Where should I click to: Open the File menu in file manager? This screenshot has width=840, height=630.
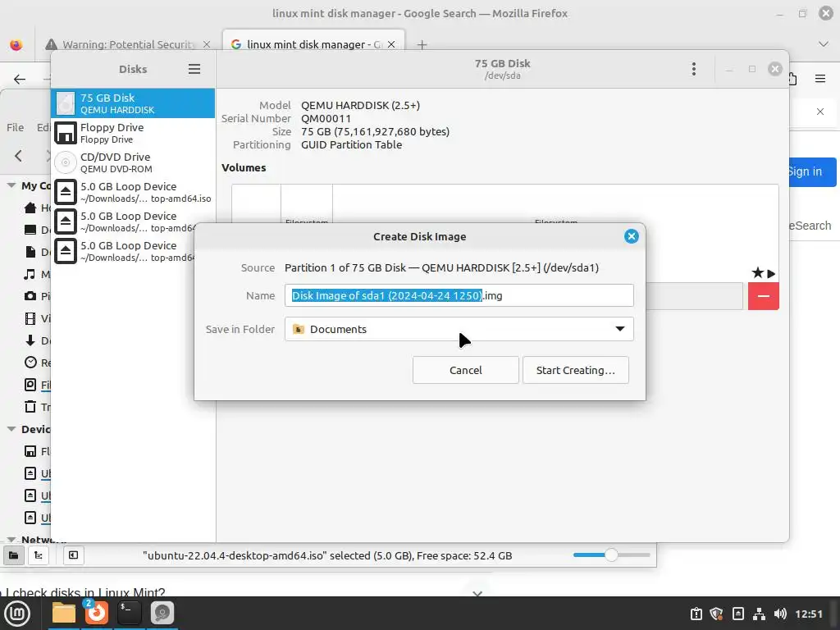(x=15, y=127)
